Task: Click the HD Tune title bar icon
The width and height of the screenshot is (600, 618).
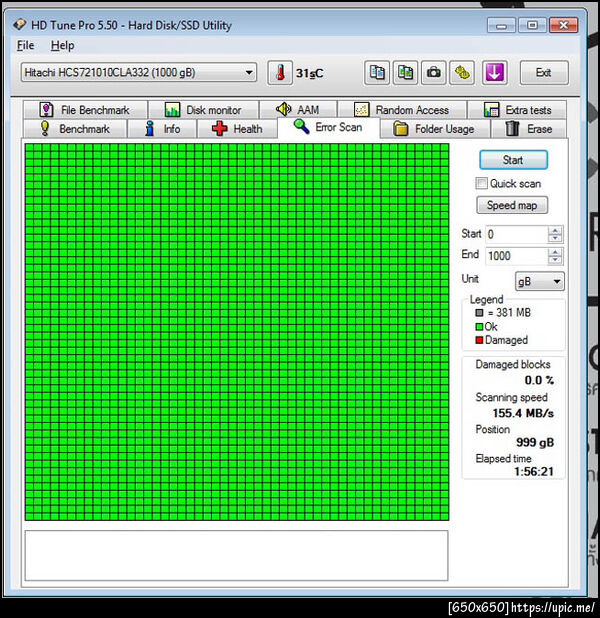Action: [19, 25]
